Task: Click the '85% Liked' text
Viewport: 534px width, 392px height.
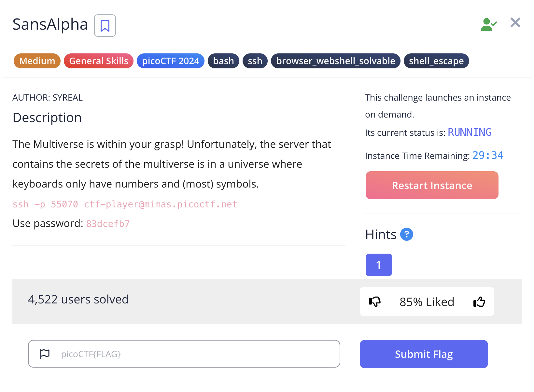Action: pyautogui.click(x=427, y=302)
